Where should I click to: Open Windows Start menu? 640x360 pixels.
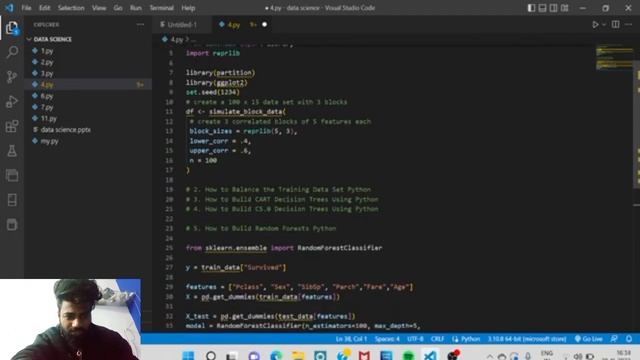tap(188, 355)
